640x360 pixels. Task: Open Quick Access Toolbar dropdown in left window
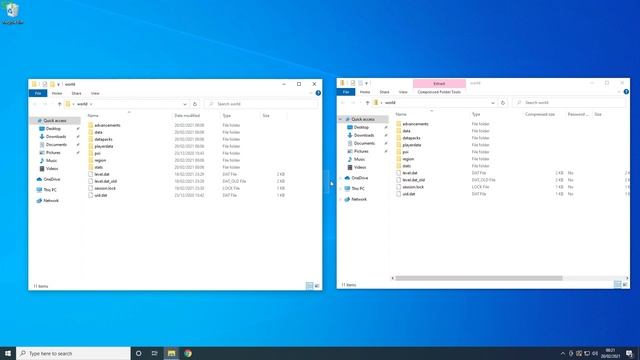coord(58,84)
